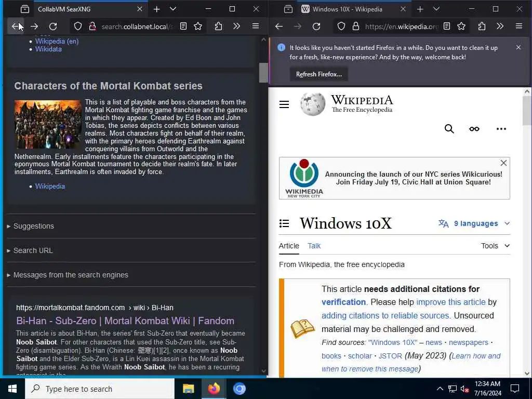List all tabs in SearXNG window
The width and height of the screenshot is (532, 399).
click(173, 9)
